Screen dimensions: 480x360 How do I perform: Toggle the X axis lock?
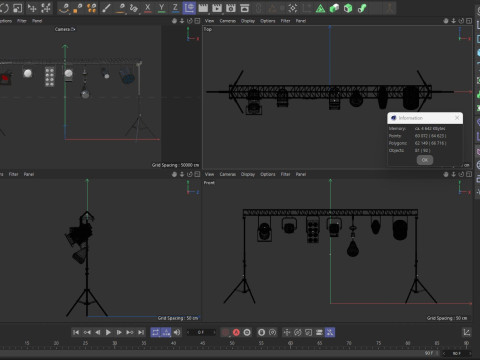tap(148, 8)
